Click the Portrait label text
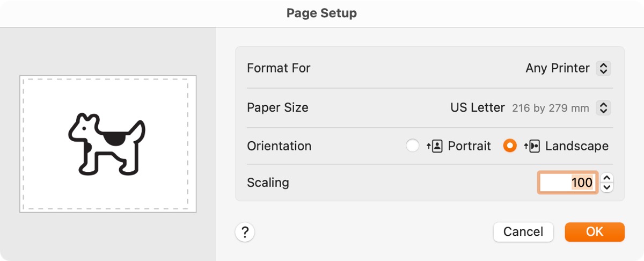The width and height of the screenshot is (644, 261). click(x=470, y=146)
